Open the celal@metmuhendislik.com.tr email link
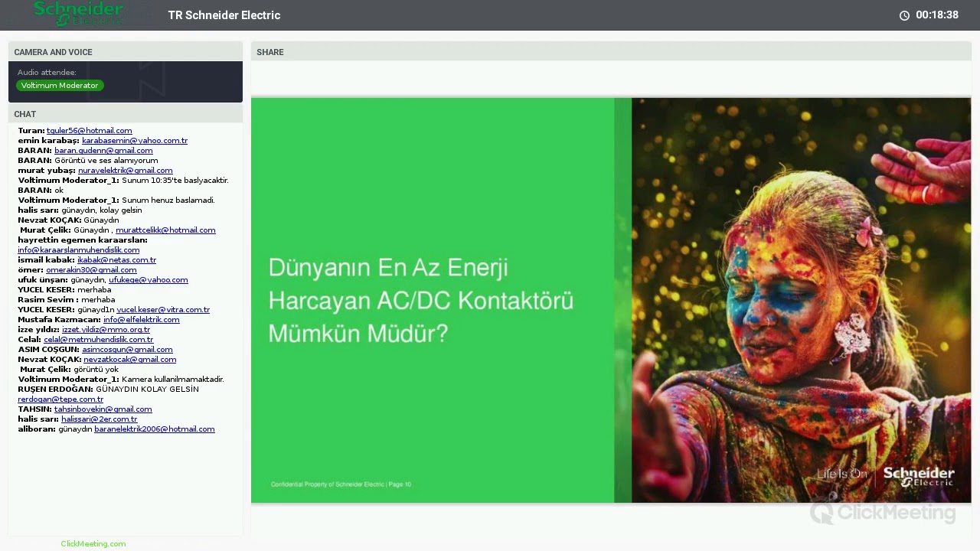The image size is (980, 551). click(x=98, y=340)
